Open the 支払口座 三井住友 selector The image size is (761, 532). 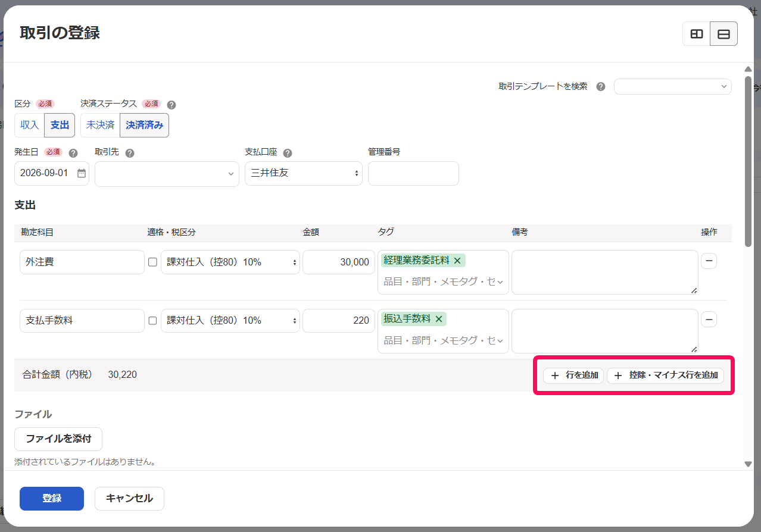pyautogui.click(x=304, y=173)
